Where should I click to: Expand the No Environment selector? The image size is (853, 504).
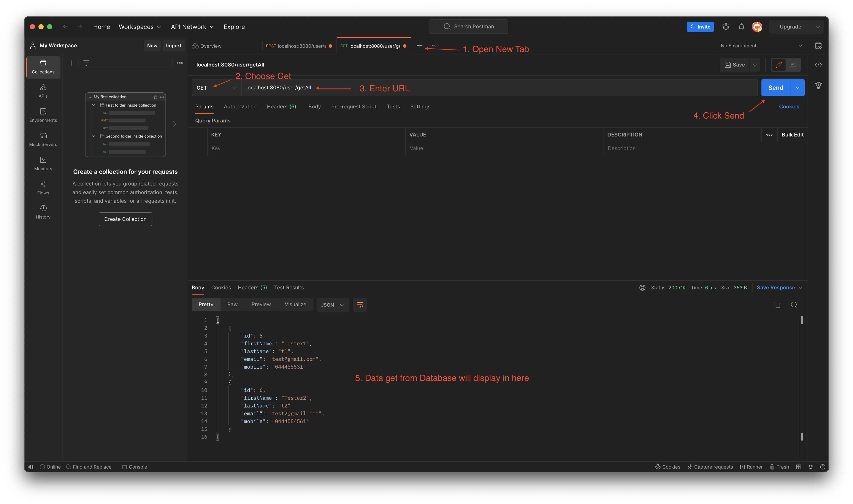point(761,46)
